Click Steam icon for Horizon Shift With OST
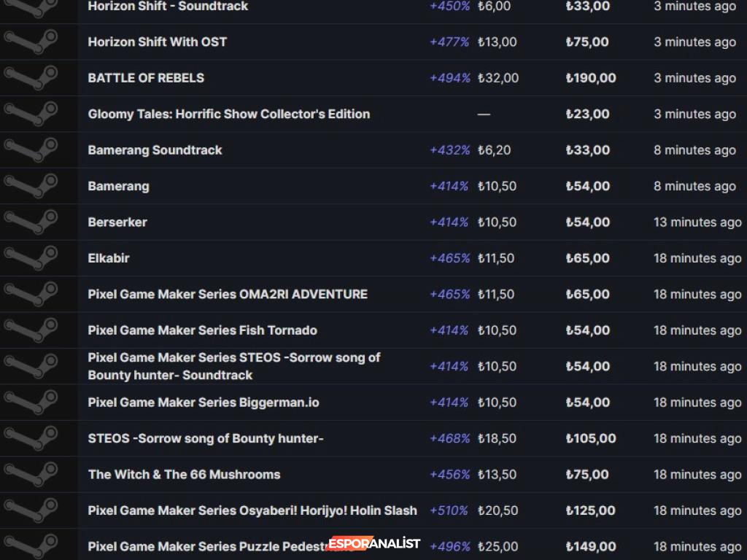Image resolution: width=747 pixels, height=560 pixels. click(x=31, y=42)
